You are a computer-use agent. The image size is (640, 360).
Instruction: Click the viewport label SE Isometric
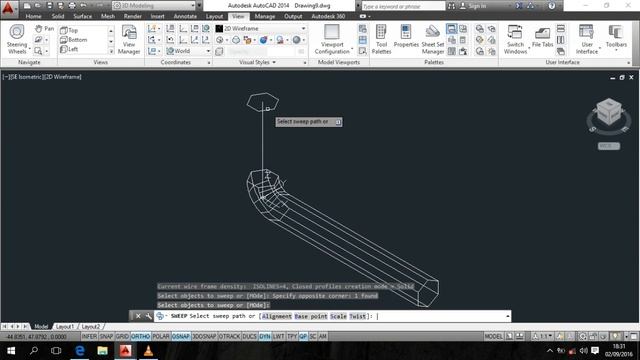(x=27, y=77)
